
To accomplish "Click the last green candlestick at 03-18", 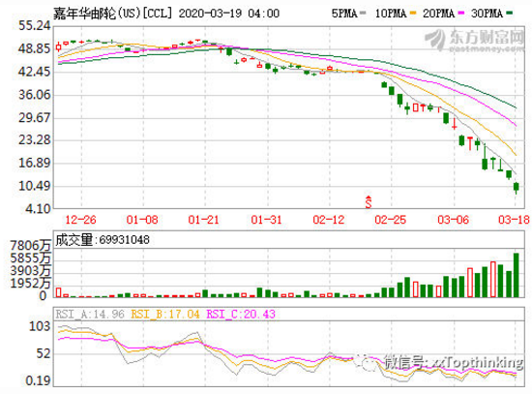I will click(x=517, y=187).
